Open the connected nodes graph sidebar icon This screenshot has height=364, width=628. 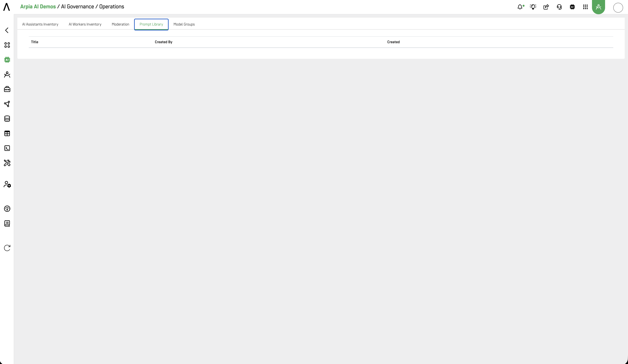pyautogui.click(x=7, y=104)
